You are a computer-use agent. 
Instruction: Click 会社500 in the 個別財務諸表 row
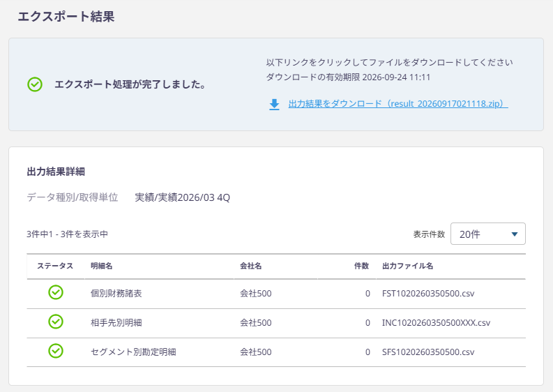click(x=256, y=294)
